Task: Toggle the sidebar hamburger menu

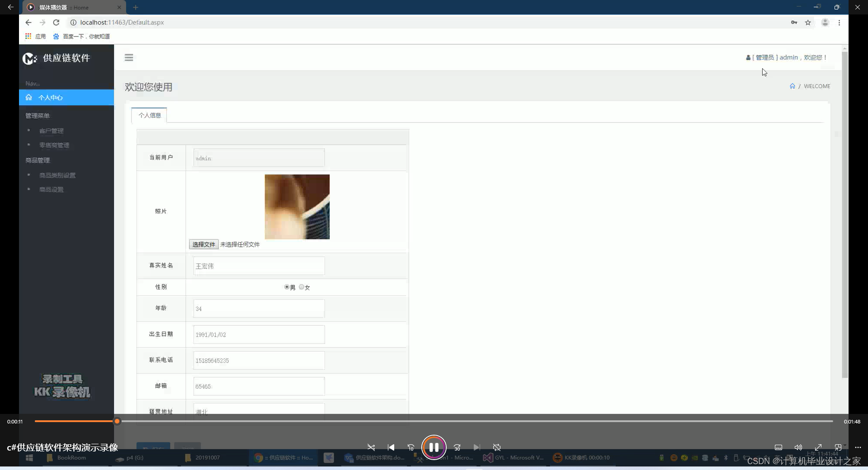Action: pos(129,57)
